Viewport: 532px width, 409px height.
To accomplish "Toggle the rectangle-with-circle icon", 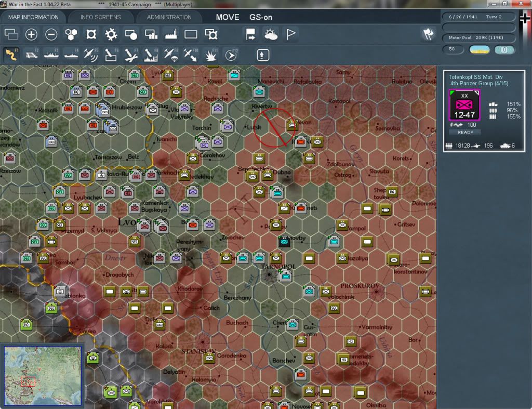I will (x=131, y=34).
